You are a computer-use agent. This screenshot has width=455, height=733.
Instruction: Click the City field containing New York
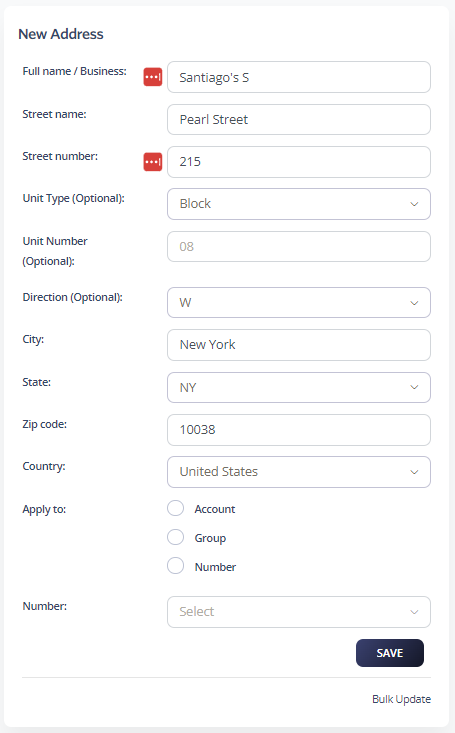[299, 345]
